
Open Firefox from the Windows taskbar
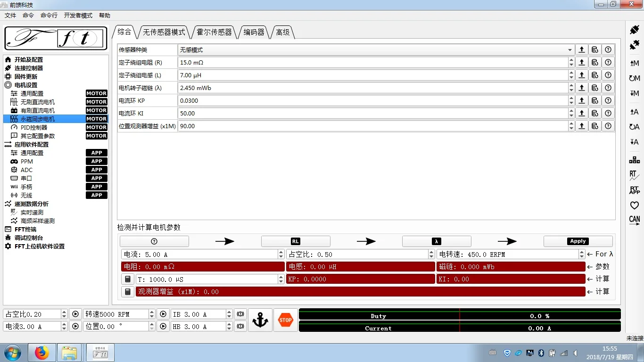(x=42, y=353)
